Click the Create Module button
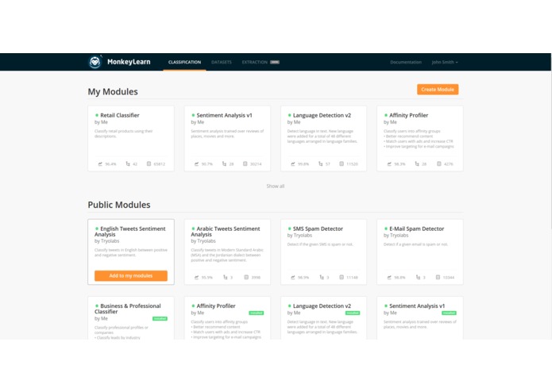The height and width of the screenshot is (392, 552). [438, 90]
